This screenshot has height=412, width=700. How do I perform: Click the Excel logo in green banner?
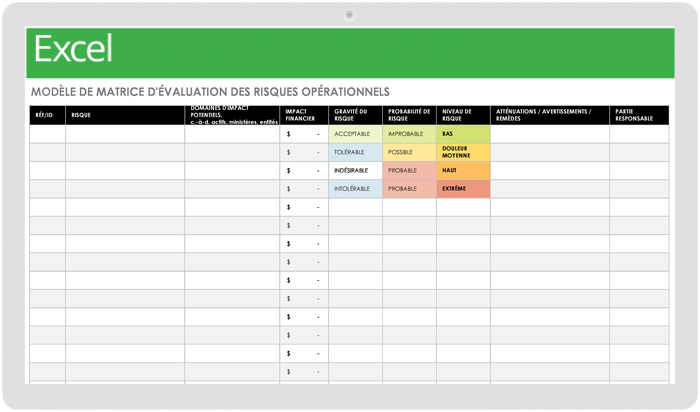73,48
